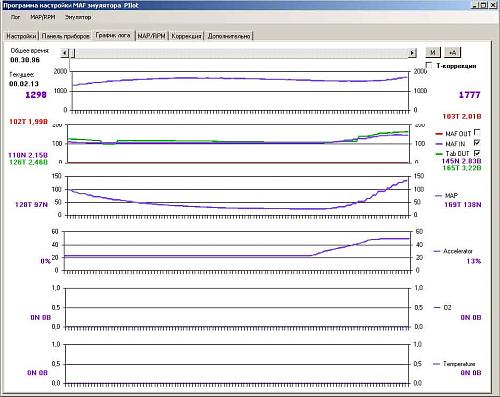Uncheck the Tab OUT checkbox
The height and width of the screenshot is (397, 500).
(x=477, y=153)
